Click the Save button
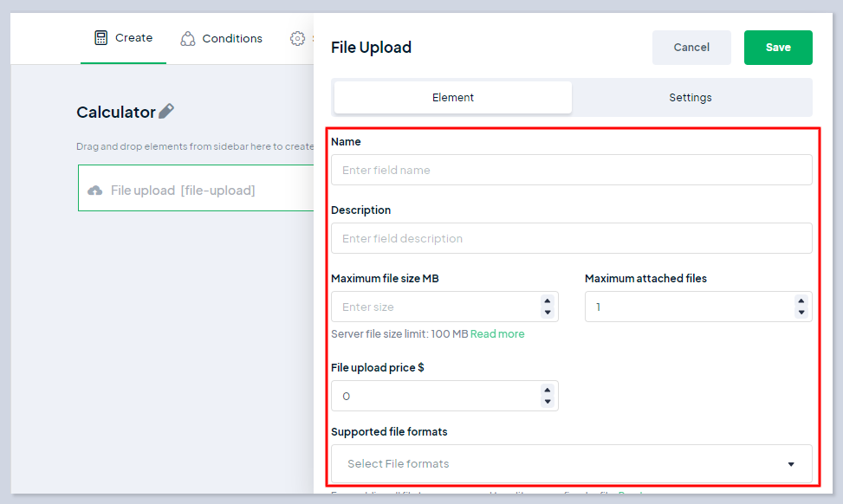 pyautogui.click(x=778, y=48)
